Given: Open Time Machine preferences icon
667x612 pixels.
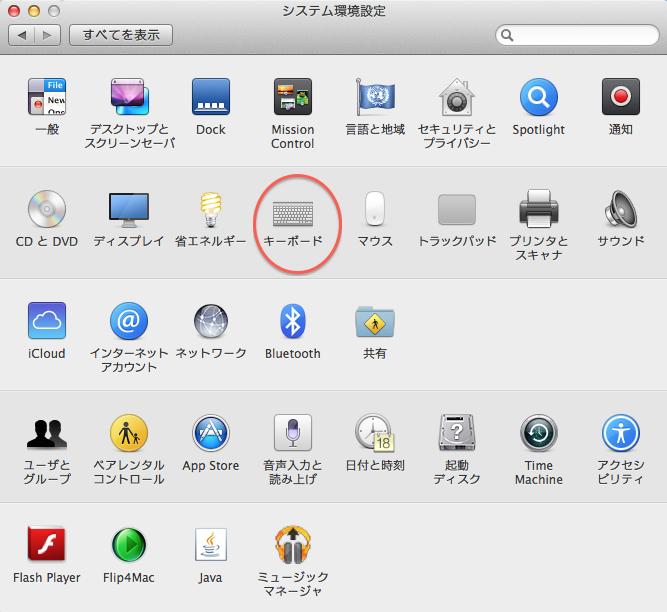Looking at the screenshot, I should (539, 433).
